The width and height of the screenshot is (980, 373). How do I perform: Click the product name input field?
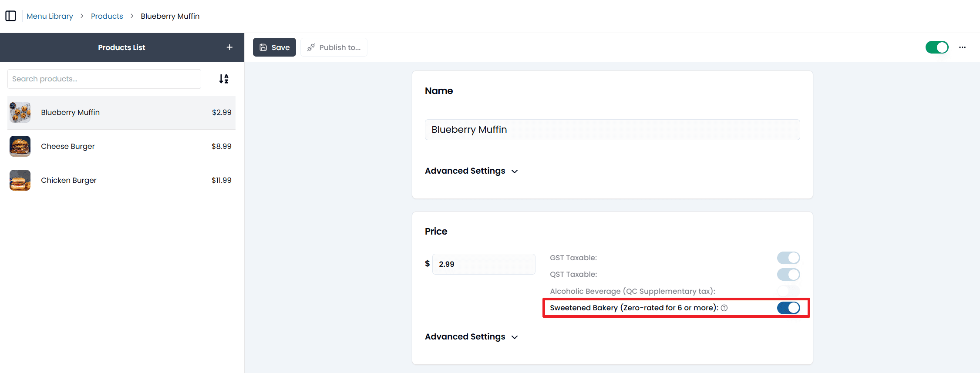point(612,130)
